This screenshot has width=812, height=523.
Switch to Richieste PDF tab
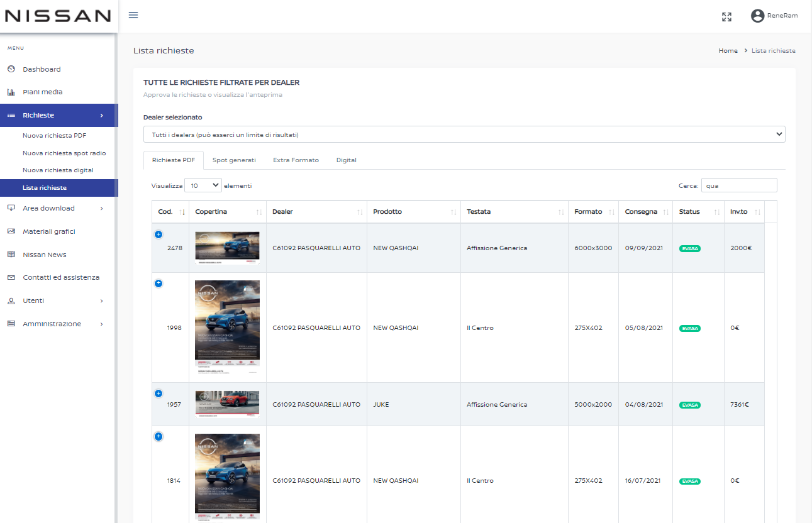174,160
